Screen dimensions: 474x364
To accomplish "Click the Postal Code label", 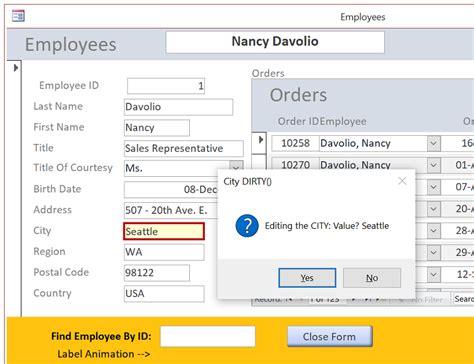I will [x=61, y=272].
